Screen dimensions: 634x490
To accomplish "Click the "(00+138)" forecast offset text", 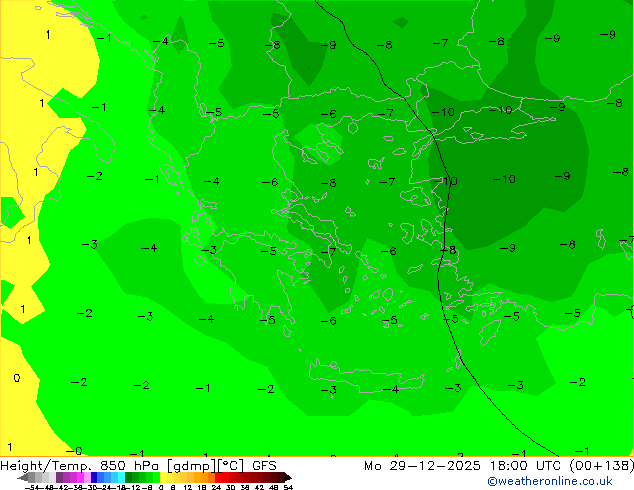I will (x=602, y=466).
